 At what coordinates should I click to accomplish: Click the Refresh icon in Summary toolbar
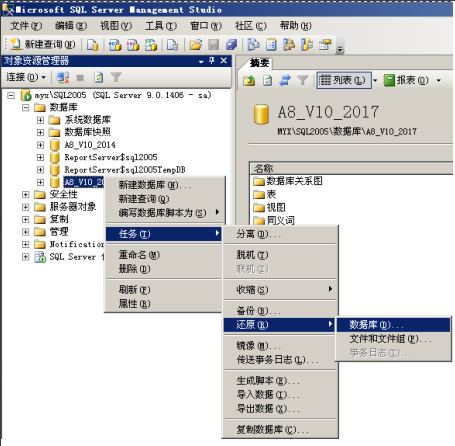tap(267, 80)
